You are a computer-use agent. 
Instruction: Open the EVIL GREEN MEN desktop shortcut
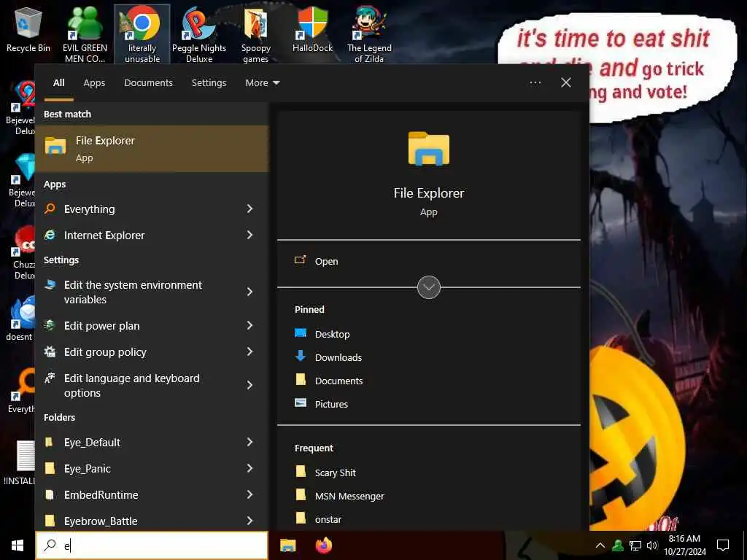pyautogui.click(x=85, y=34)
